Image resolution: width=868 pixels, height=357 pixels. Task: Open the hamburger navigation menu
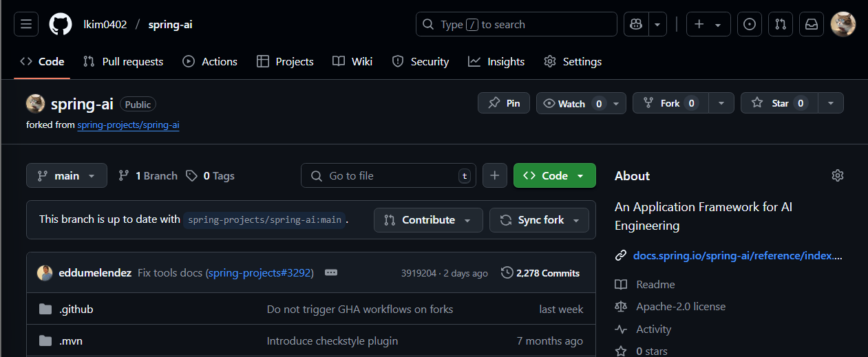click(25, 24)
